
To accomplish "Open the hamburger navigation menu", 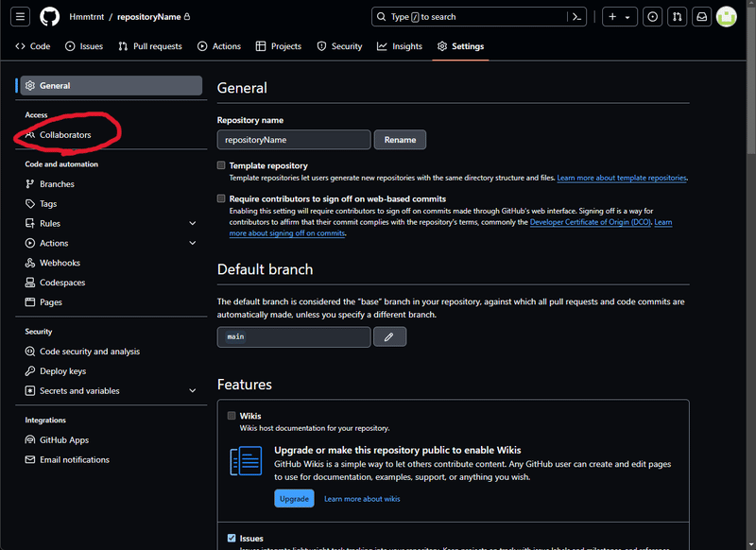I will click(x=20, y=17).
